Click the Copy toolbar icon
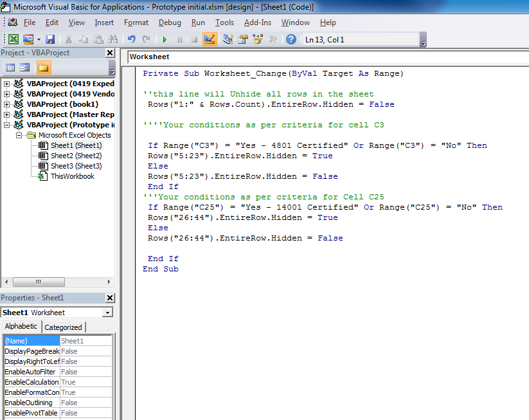This screenshot has width=529, height=420. (83, 39)
